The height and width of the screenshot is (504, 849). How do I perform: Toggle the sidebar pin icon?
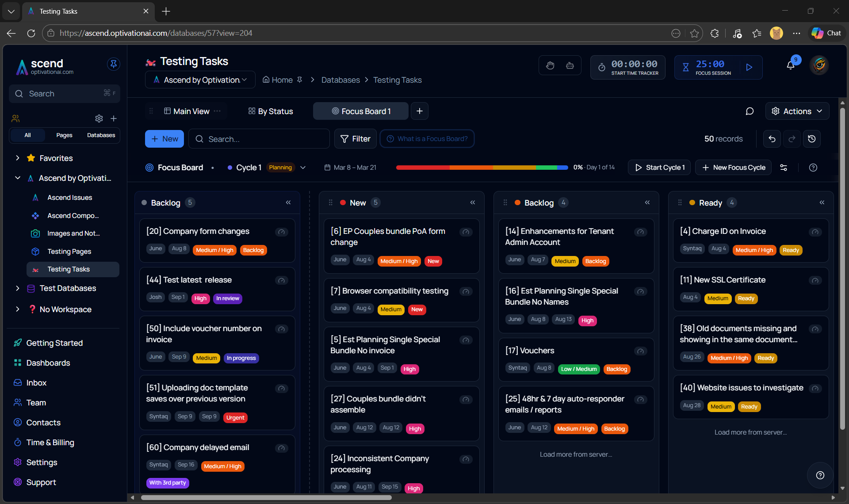[113, 64]
